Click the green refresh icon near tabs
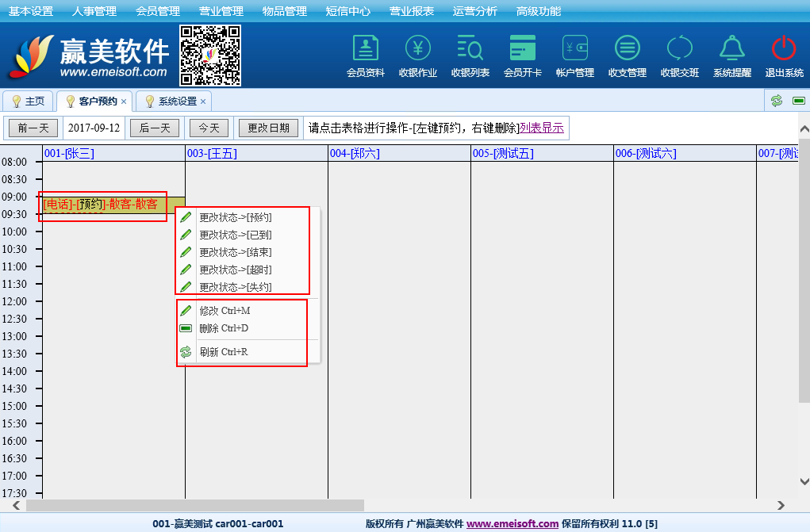This screenshot has height=532, width=810. coord(777,101)
